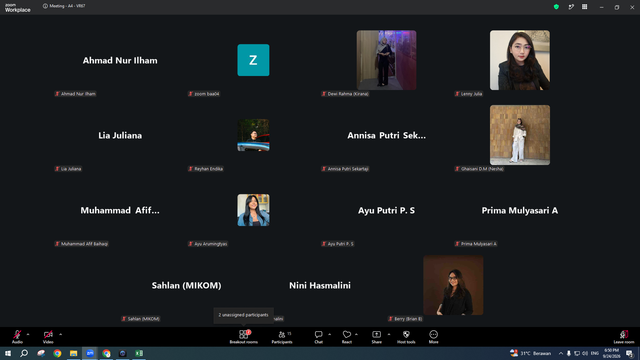The width and height of the screenshot is (640, 360).
Task: Select Annisa Putri Sek... tile name
Action: click(387, 136)
